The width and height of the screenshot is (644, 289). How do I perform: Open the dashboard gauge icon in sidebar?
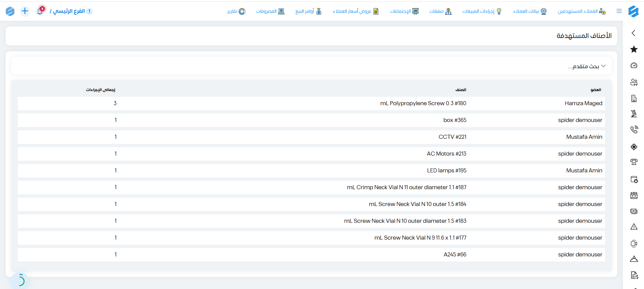click(x=634, y=66)
